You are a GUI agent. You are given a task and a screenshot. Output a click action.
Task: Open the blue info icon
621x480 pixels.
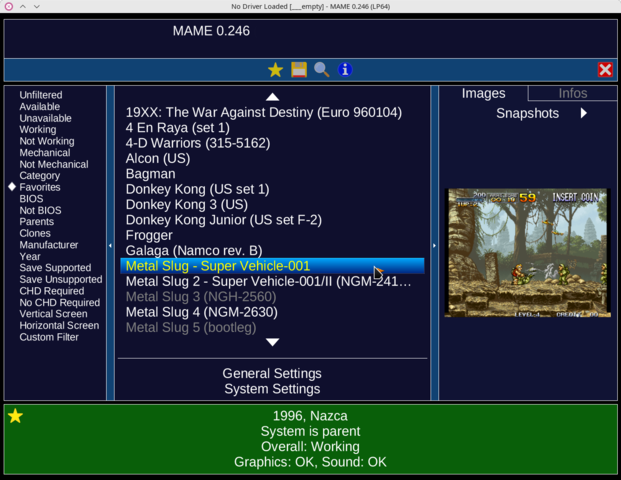pos(345,70)
